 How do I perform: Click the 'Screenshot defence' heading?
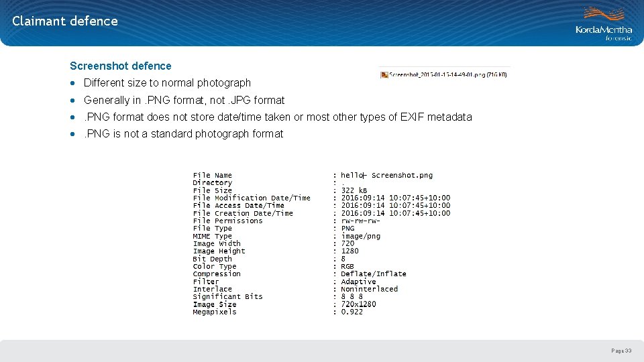pyautogui.click(x=120, y=66)
